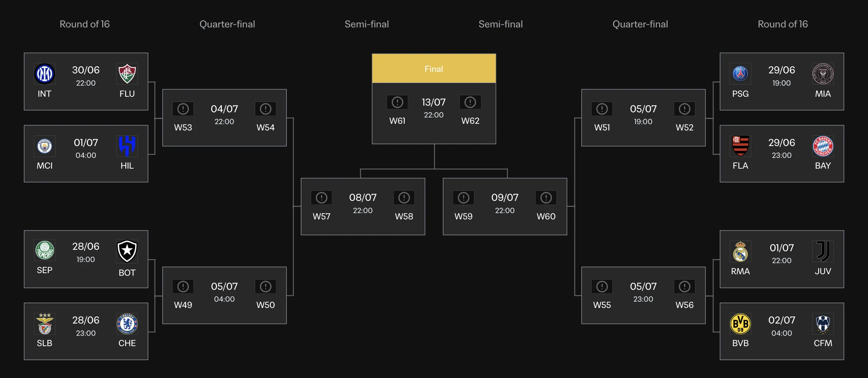Screen dimensions: 868x378
Task: Click the W59 placeholder icon
Action: point(464,198)
